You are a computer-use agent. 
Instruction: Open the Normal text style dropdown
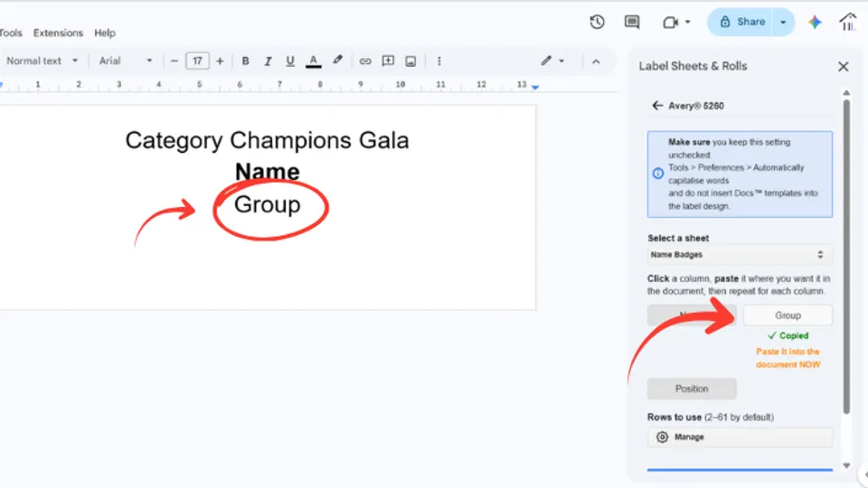[42, 61]
